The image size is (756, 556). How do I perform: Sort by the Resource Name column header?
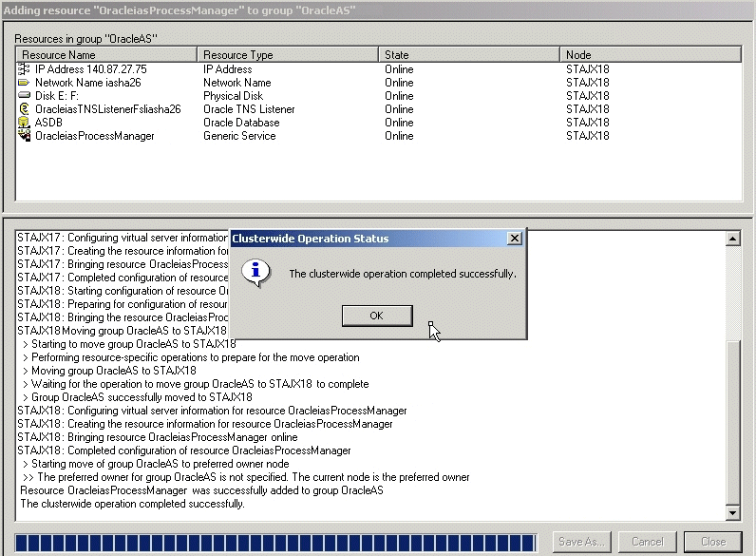pos(106,54)
